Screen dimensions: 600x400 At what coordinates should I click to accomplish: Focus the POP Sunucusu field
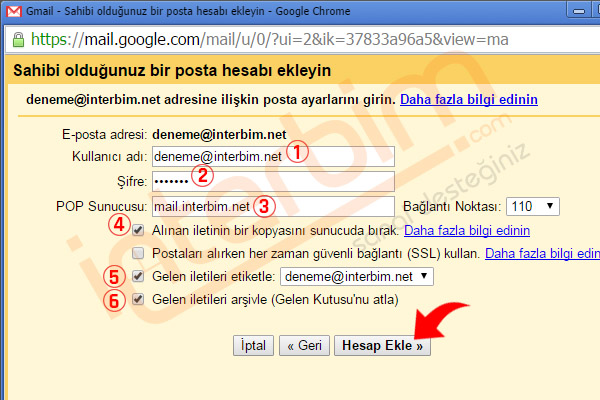[x=273, y=207]
